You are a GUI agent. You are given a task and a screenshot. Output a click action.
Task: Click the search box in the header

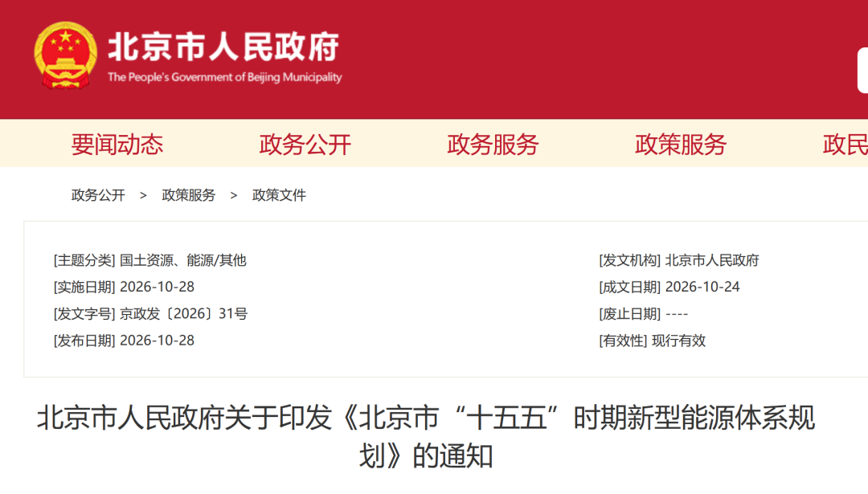863,71
